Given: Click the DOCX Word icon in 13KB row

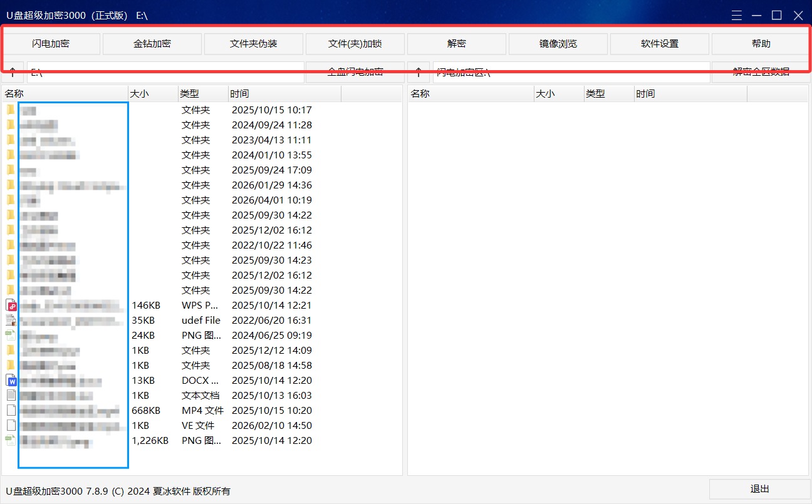Looking at the screenshot, I should tap(11, 380).
